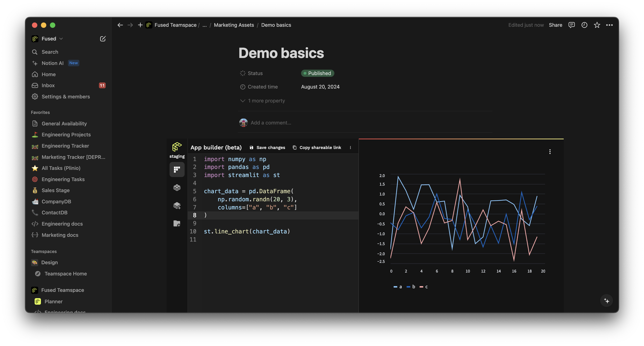Click the add folder icon
The image size is (644, 346).
(177, 223)
